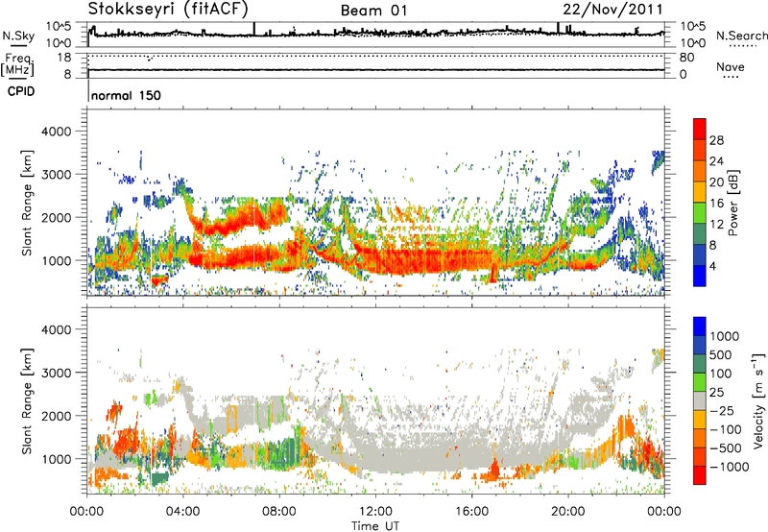Screen dimensions: 768x532
Task: Select the "-100" Velocity colorbar tick
Action: click(726, 429)
